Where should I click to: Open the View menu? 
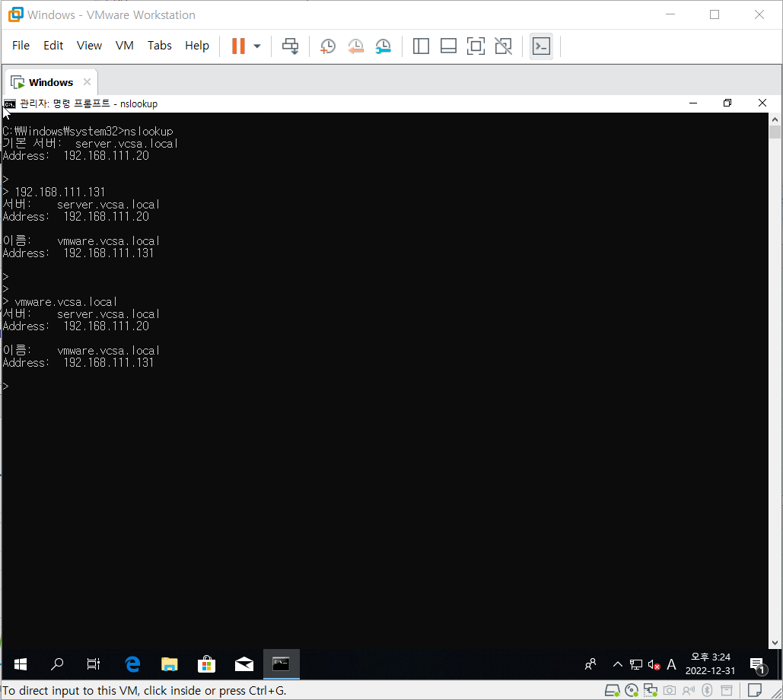click(89, 46)
